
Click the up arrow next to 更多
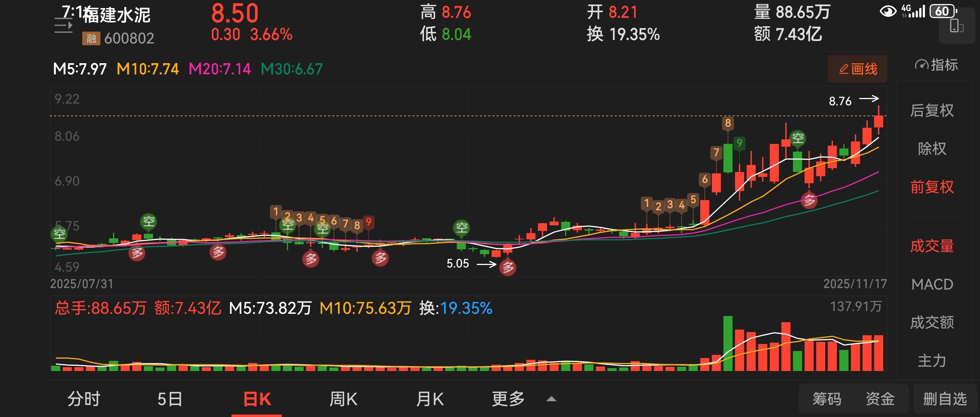(x=551, y=399)
